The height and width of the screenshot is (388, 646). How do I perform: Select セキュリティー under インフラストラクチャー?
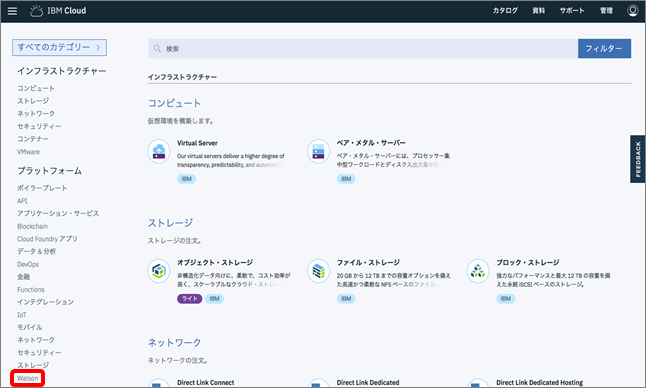coord(39,126)
